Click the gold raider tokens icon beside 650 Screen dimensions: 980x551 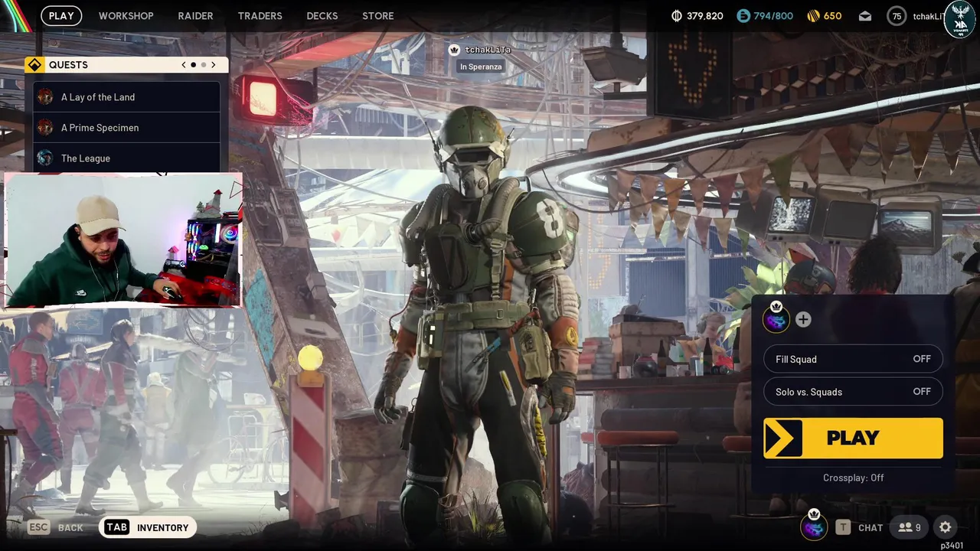pos(813,15)
